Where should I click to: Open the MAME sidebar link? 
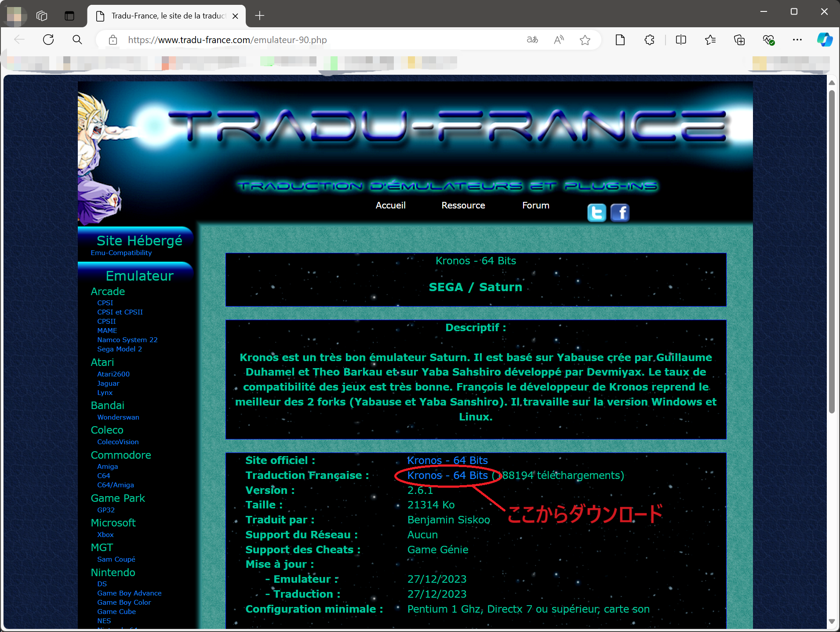pos(107,331)
